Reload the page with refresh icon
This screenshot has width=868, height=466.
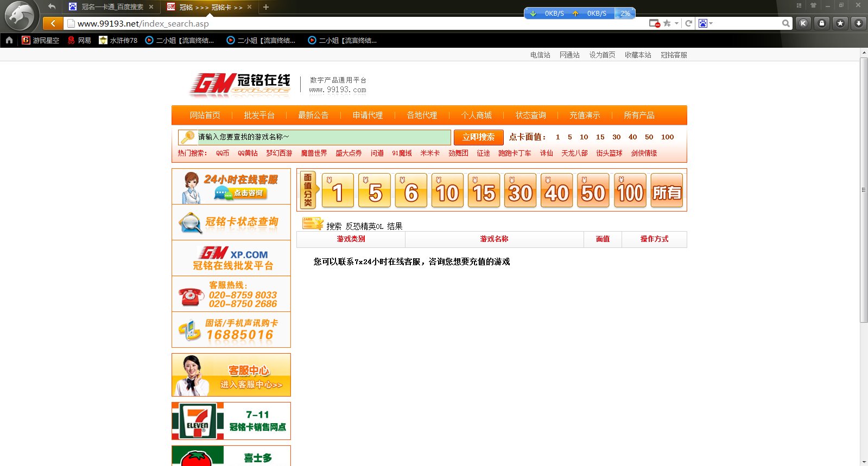click(x=689, y=23)
